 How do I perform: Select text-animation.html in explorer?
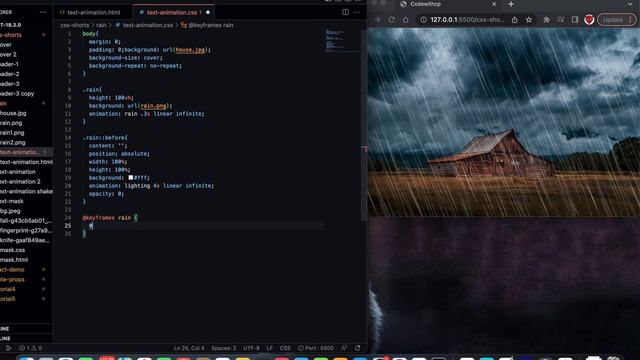(x=26, y=162)
